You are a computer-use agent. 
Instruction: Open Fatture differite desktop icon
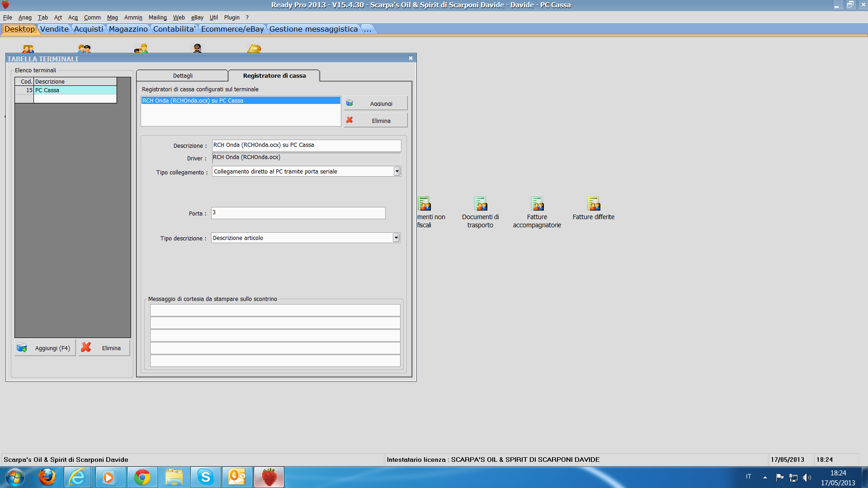point(593,204)
